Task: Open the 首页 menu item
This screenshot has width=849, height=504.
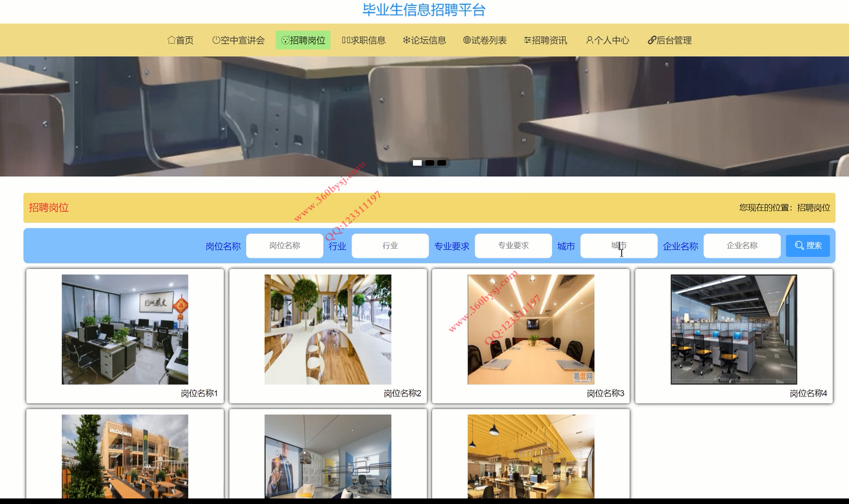Action: (180, 40)
